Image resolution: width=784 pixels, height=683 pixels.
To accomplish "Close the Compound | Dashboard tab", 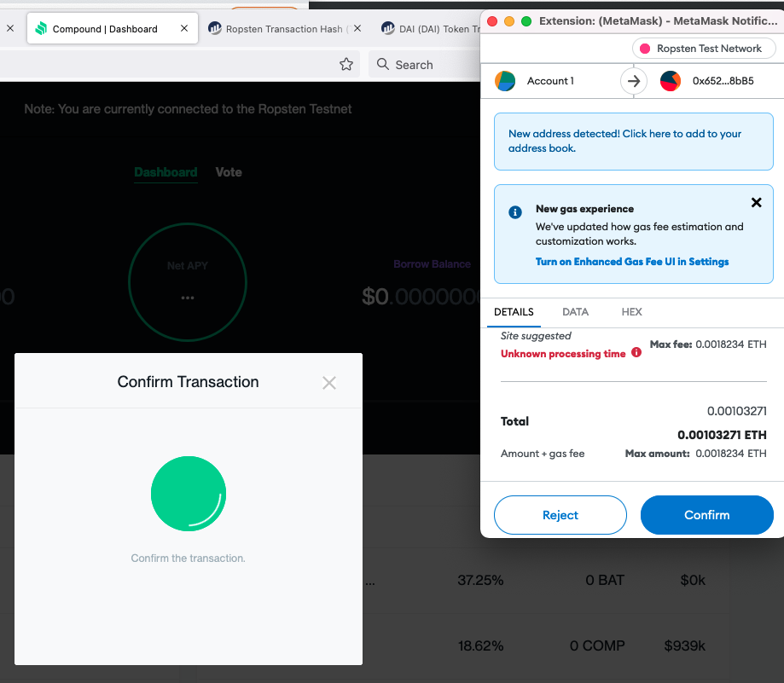I will pyautogui.click(x=184, y=28).
